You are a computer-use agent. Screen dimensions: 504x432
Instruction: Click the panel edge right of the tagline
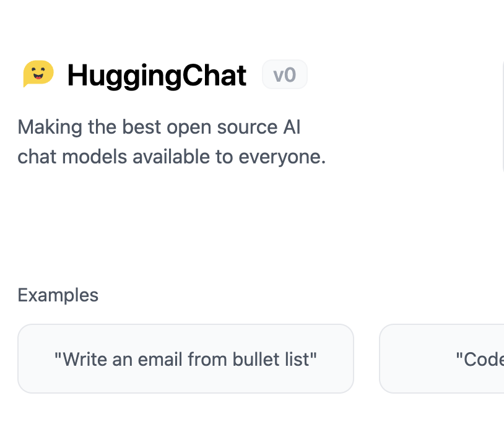[502, 111]
